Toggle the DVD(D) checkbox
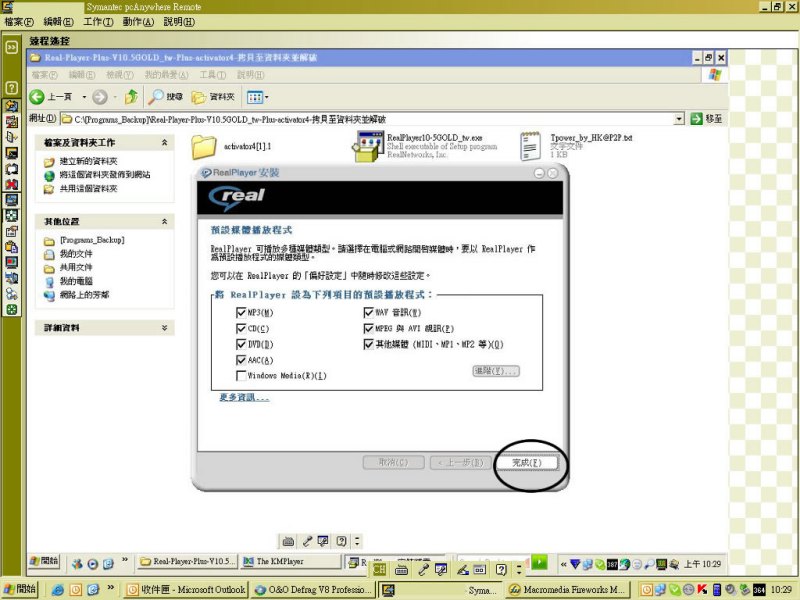Viewport: 800px width, 600px height. [241, 344]
